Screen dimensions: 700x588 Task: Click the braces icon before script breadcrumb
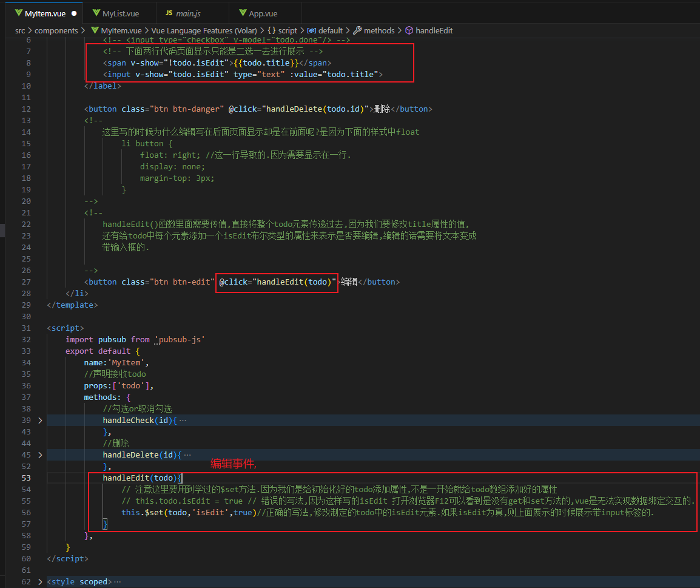click(271, 30)
